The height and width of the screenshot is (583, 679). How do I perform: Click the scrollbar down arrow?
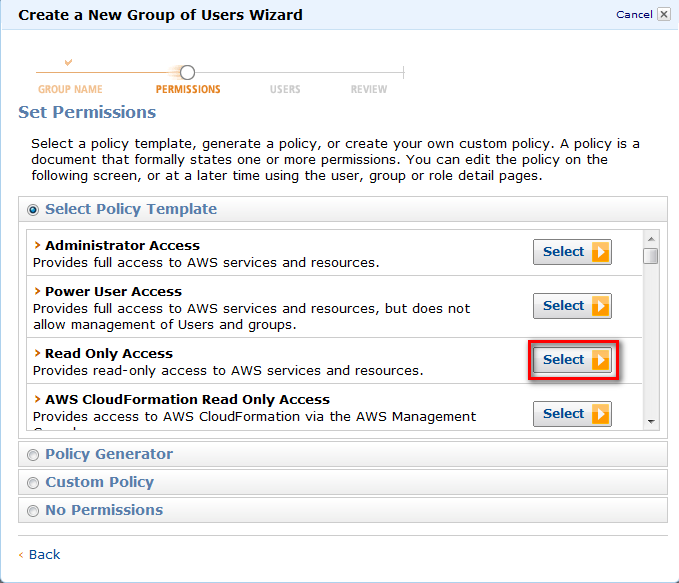pyautogui.click(x=651, y=421)
